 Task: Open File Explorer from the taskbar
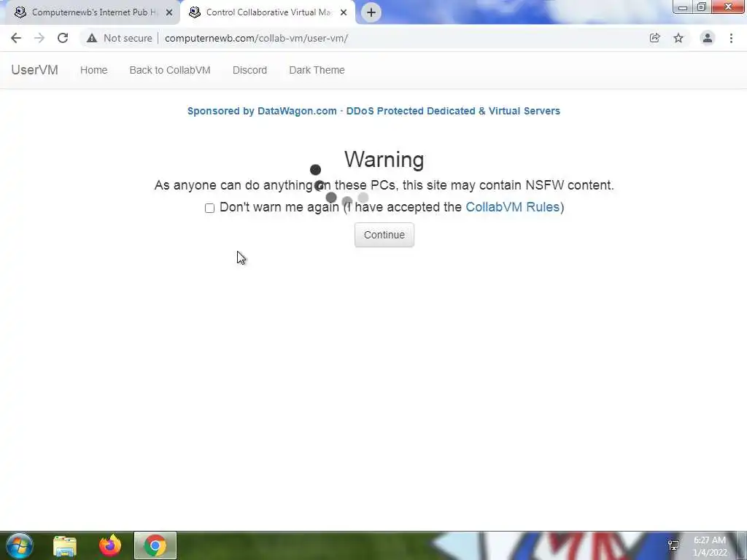65,545
